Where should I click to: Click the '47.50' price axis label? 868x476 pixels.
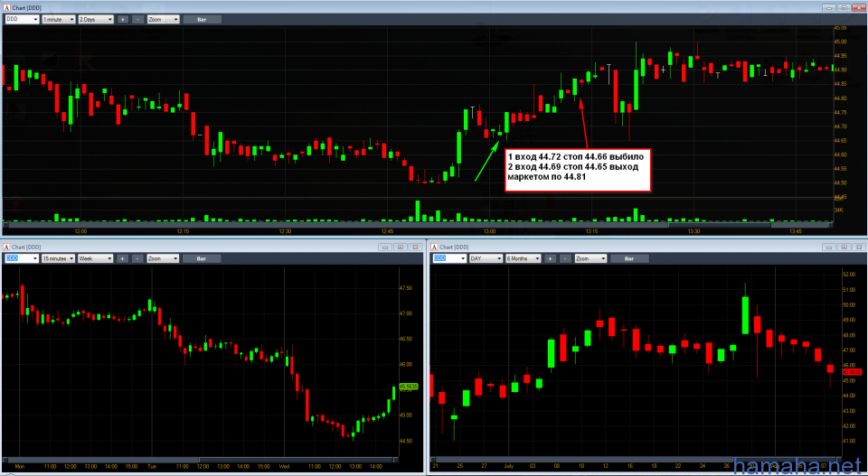(x=406, y=288)
